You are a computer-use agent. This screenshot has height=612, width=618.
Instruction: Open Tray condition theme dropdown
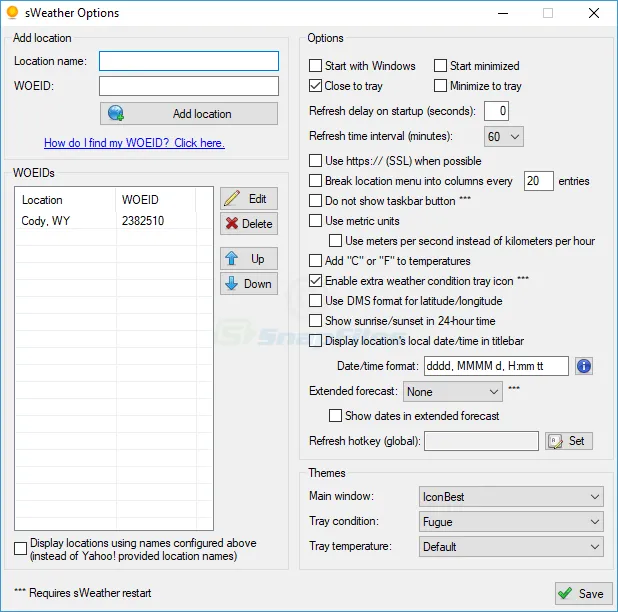point(511,522)
